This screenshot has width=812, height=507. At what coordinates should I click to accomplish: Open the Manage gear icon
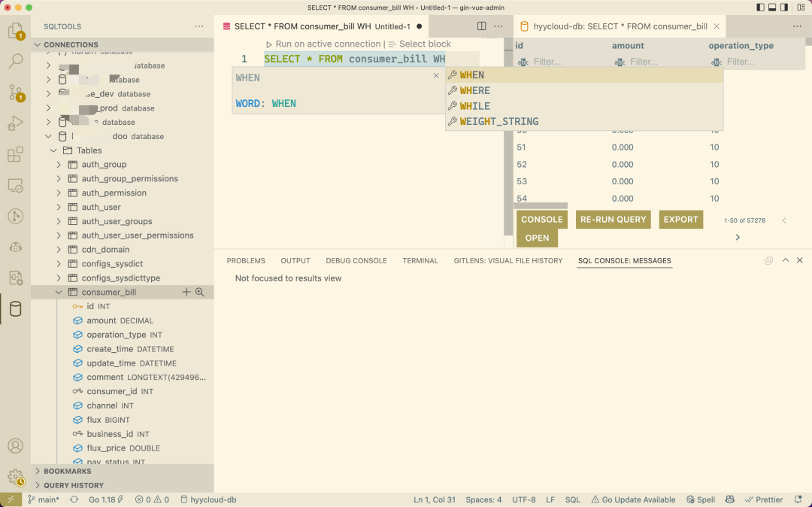[x=15, y=477]
